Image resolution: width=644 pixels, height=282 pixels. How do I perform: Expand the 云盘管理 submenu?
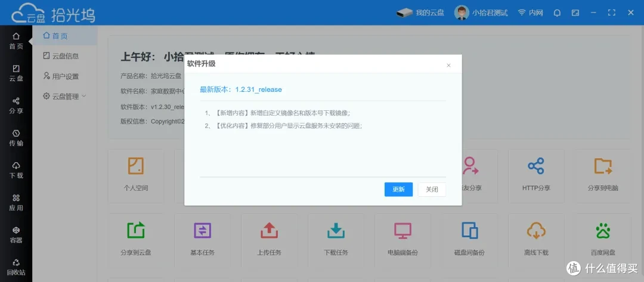click(x=65, y=97)
